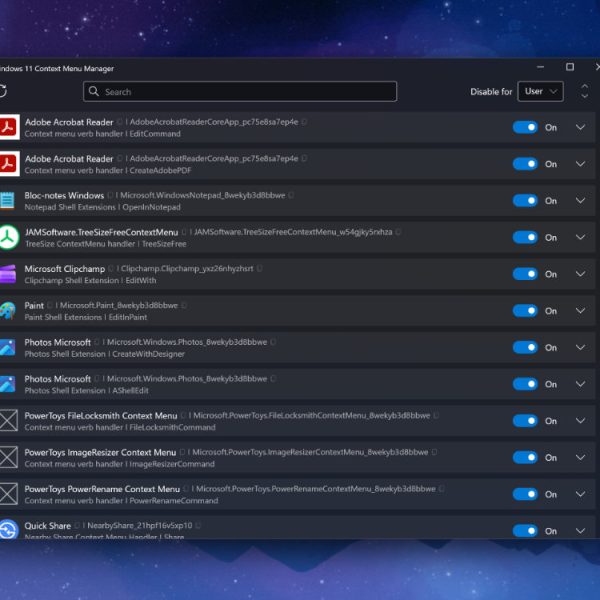600x600 pixels.
Task: Disable the Bloc-notes Windows OpenInNotepad switch
Action: pos(525,201)
